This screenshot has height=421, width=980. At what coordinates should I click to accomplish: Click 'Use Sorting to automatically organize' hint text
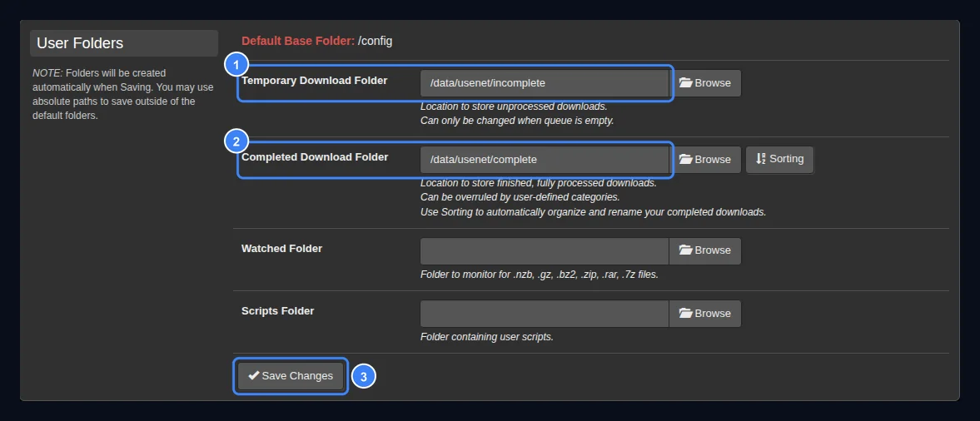click(x=593, y=212)
